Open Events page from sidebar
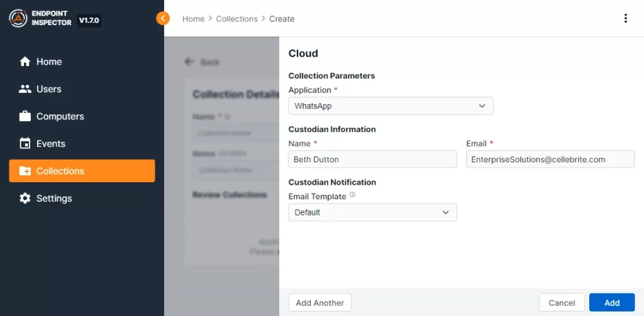Viewport: 644px width, 316px height. [50, 144]
